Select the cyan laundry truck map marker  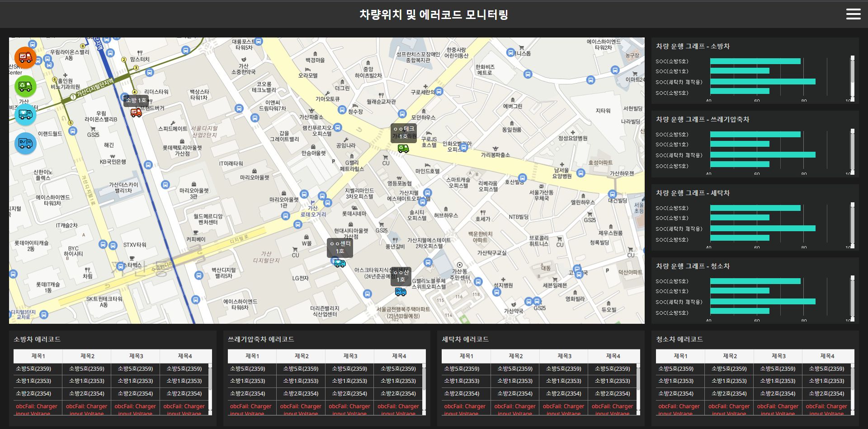(340, 263)
